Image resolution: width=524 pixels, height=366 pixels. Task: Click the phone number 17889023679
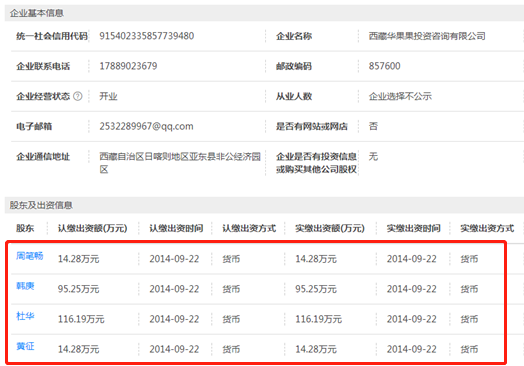(128, 66)
